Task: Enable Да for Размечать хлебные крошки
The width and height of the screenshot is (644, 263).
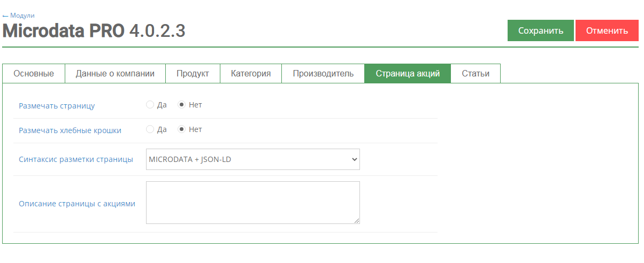Action: [150, 129]
